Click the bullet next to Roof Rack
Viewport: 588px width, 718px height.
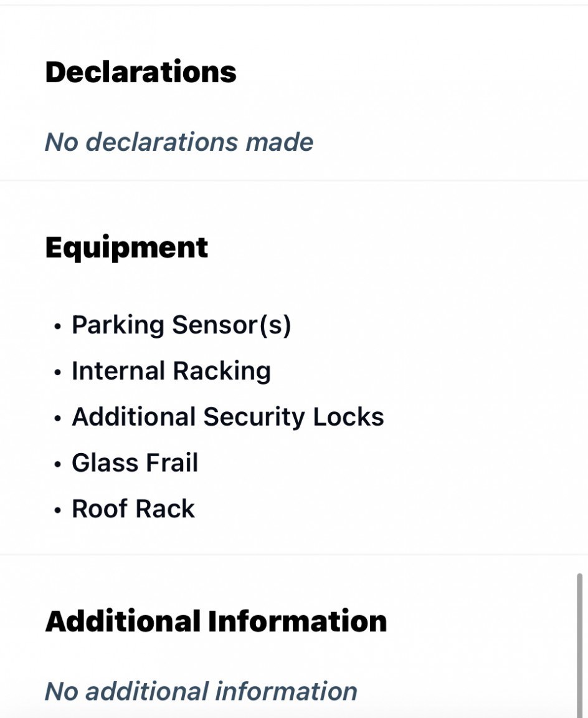pyautogui.click(x=58, y=510)
